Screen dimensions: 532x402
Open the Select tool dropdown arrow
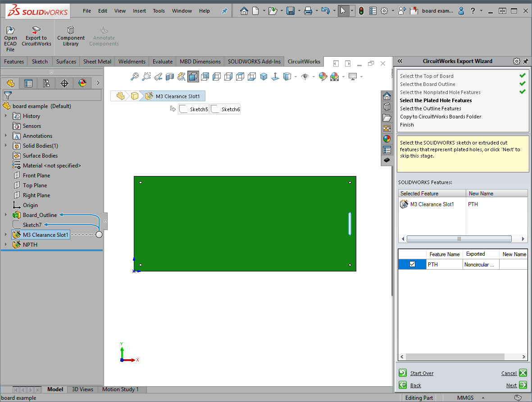point(352,11)
